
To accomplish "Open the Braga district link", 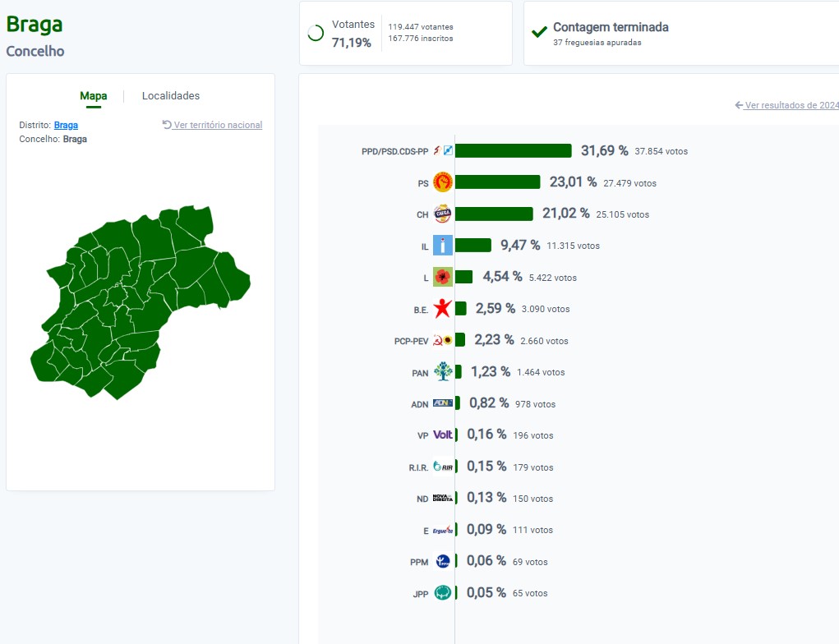I will tap(66, 125).
